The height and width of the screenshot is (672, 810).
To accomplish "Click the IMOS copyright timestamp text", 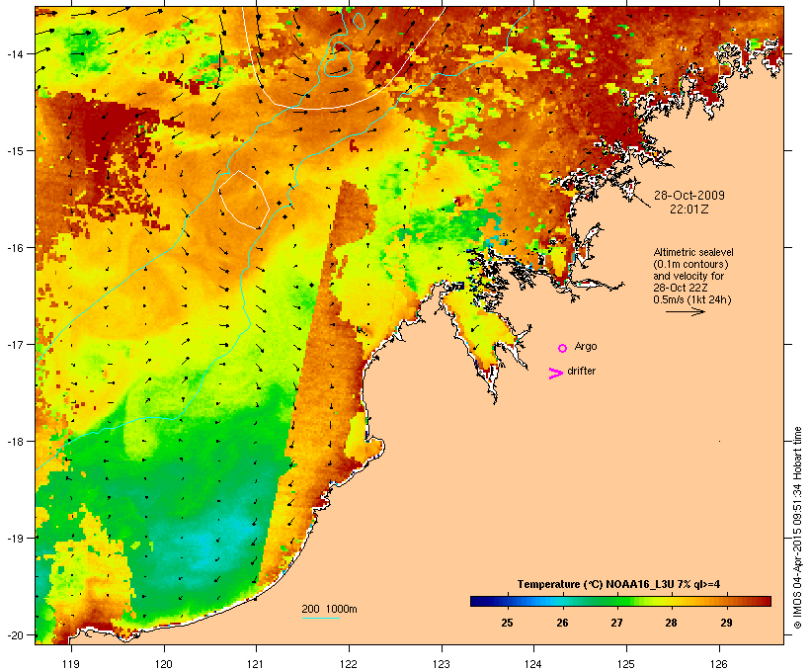I will [797, 528].
